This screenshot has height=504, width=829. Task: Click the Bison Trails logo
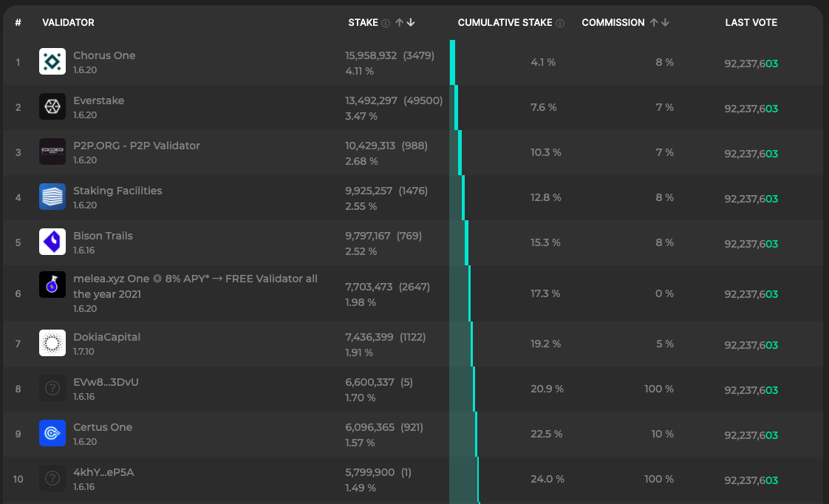pos(52,242)
